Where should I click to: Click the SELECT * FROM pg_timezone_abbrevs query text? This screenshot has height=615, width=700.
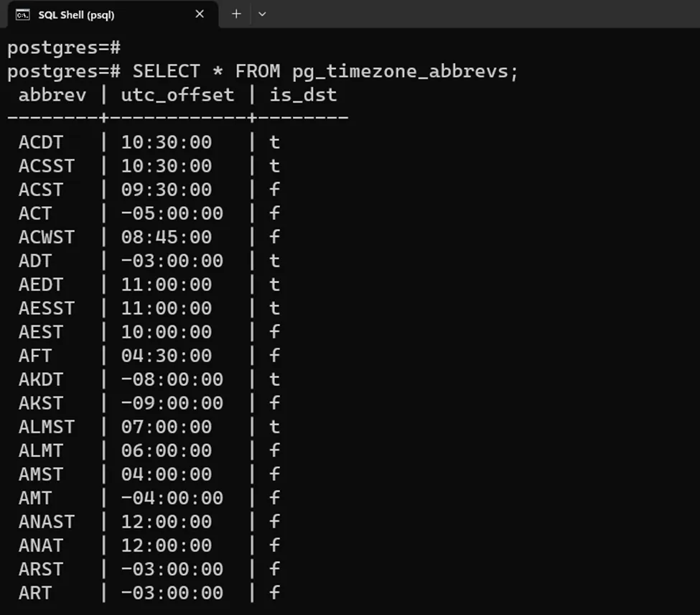pos(325,72)
